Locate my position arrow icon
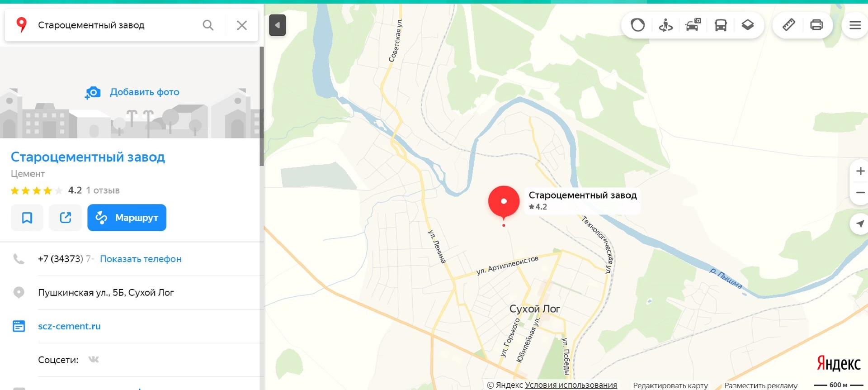The width and height of the screenshot is (868, 390). (860, 224)
